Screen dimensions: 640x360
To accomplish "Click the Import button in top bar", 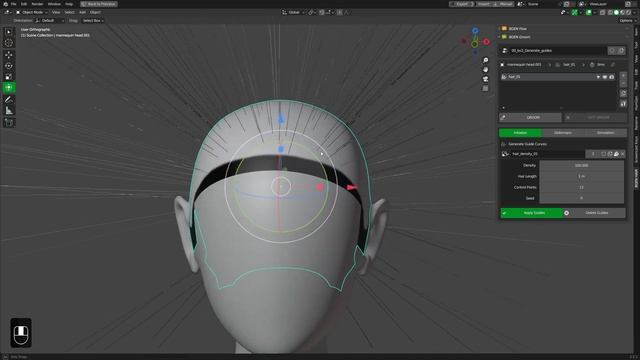I will [x=484, y=4].
